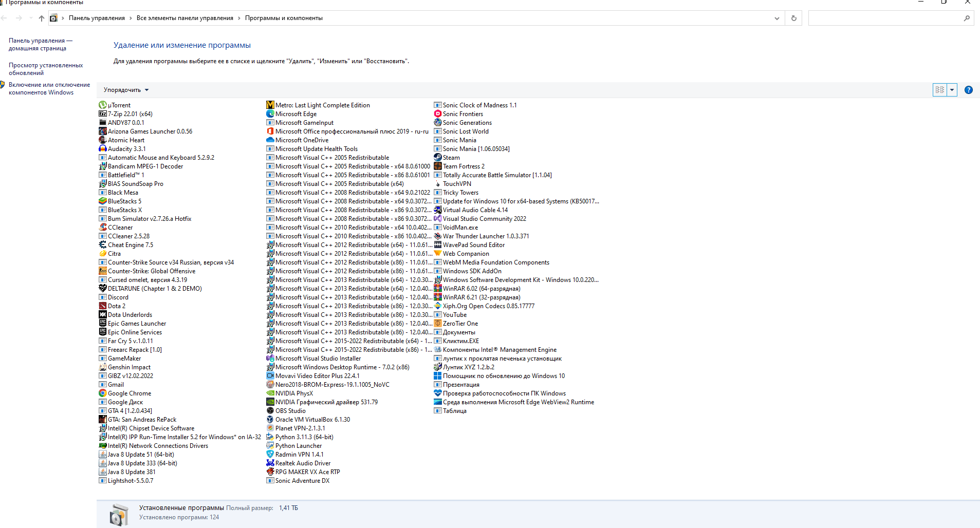Click the change view button

pos(940,90)
